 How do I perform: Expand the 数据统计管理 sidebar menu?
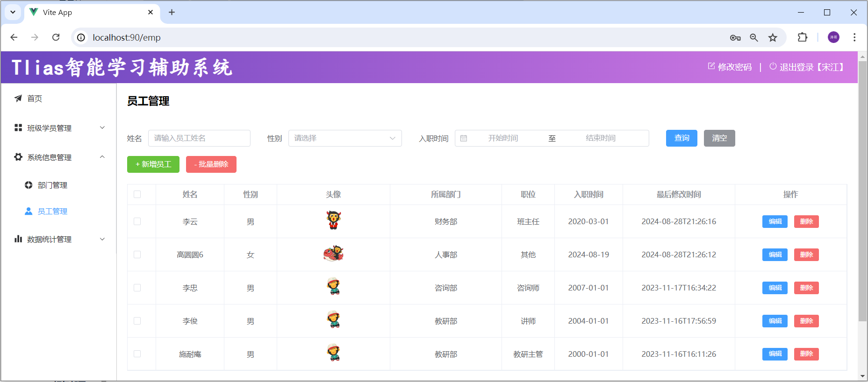pyautogui.click(x=59, y=239)
